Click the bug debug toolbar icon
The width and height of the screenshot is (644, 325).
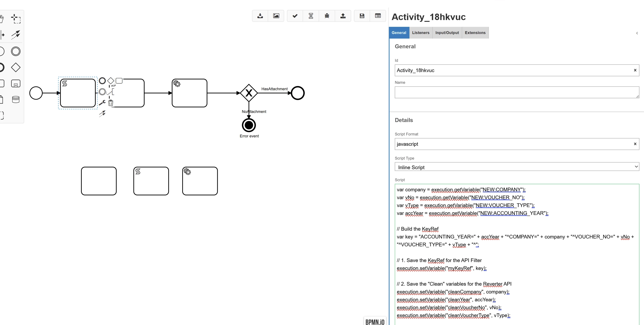[327, 16]
